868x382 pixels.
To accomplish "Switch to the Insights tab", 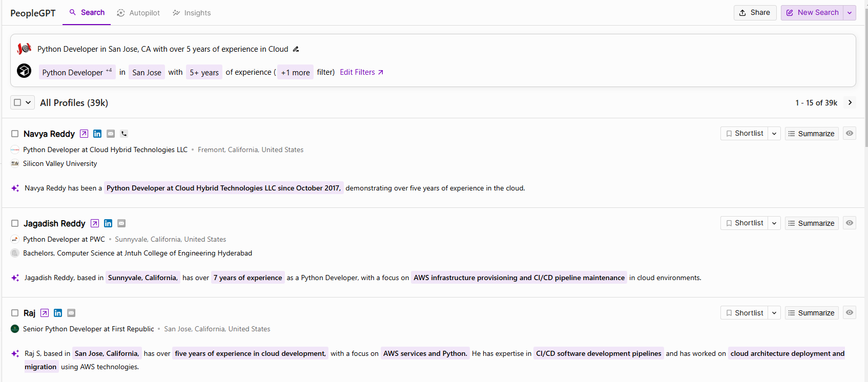I will coord(192,13).
